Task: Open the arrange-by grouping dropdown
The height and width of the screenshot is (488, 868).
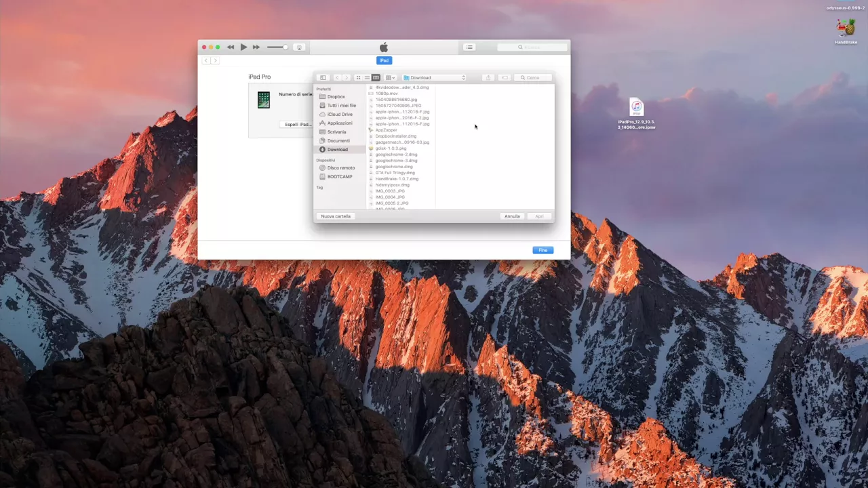Action: pyautogui.click(x=391, y=77)
